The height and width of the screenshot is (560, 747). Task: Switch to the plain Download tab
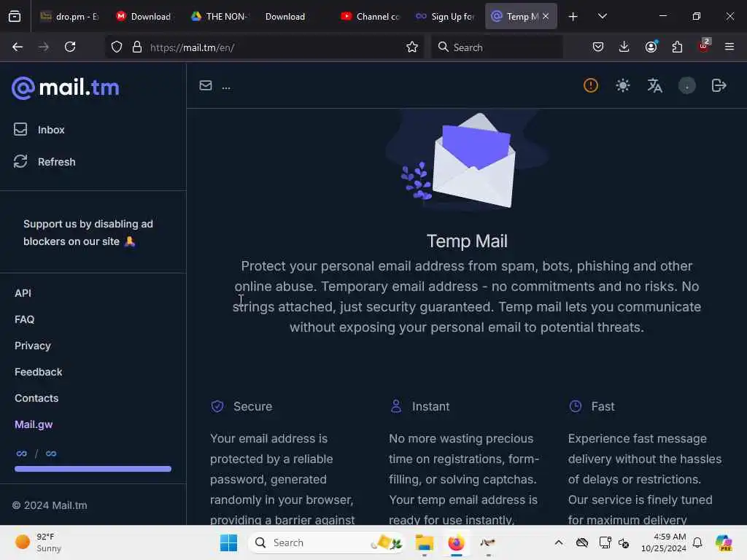(x=295, y=17)
